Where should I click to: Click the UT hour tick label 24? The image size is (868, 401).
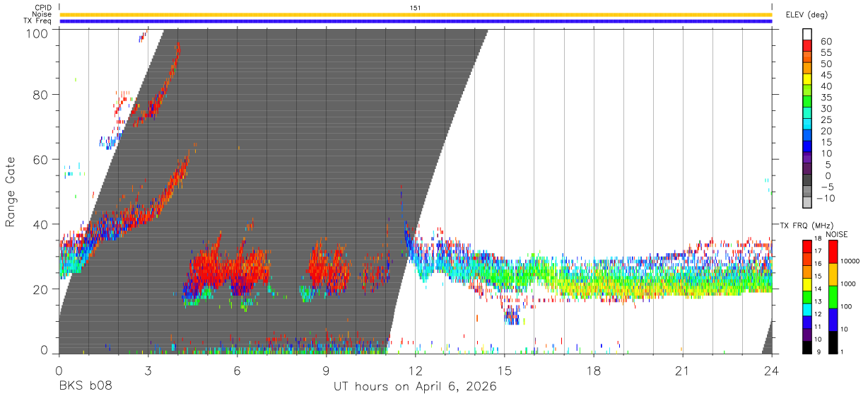(772, 370)
